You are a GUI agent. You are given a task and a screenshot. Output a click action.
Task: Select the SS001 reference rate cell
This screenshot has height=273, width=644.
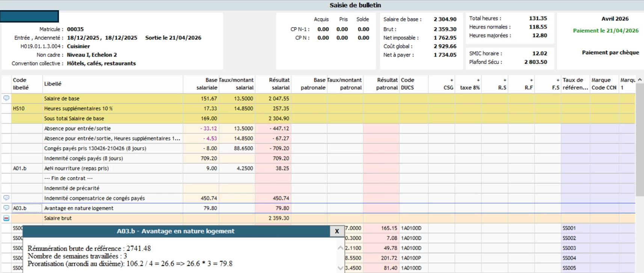575,228
